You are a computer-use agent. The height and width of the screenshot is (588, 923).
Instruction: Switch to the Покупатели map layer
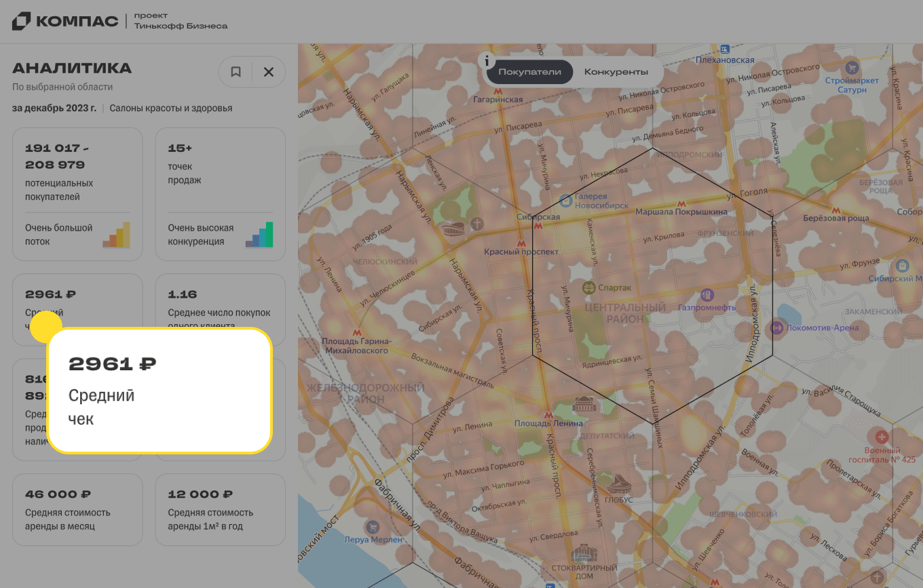529,72
